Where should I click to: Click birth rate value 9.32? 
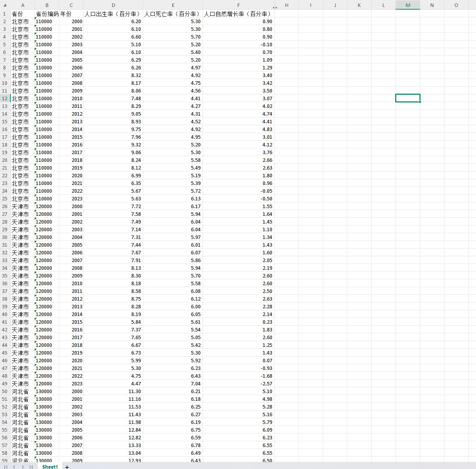click(x=113, y=145)
